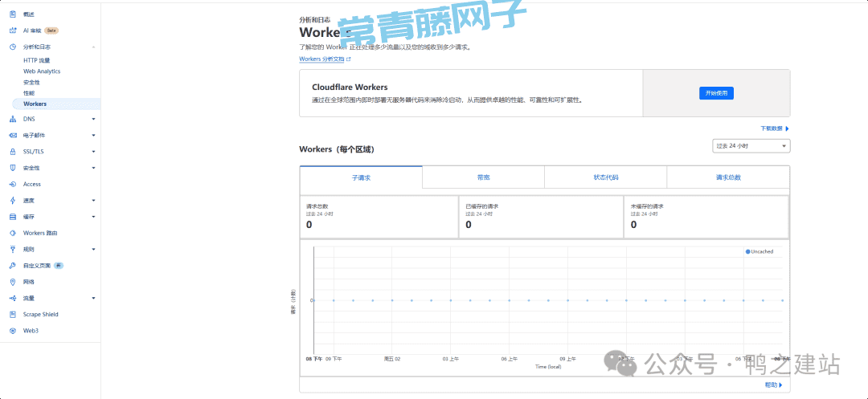Click the 概述 overview clipboard icon
The image size is (868, 399).
[13, 14]
